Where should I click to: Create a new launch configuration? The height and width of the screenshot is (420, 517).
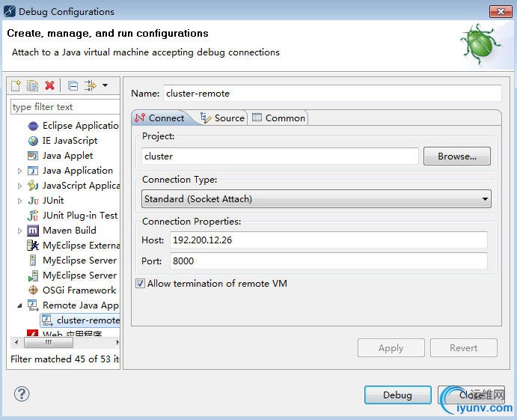(x=16, y=86)
